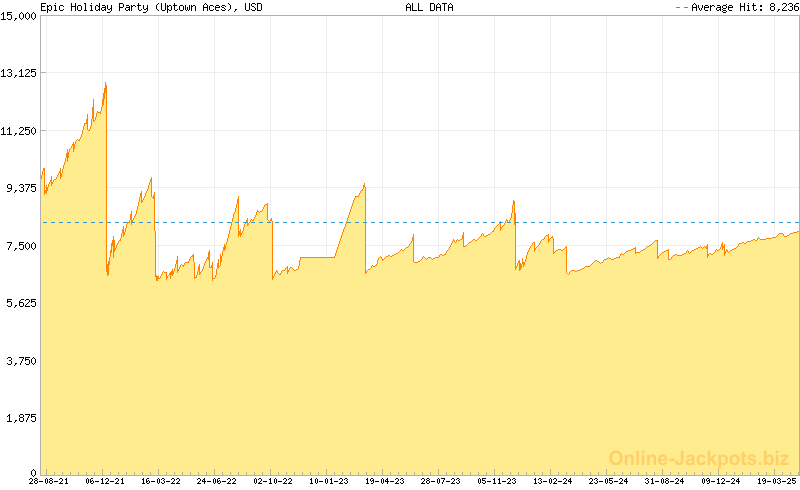Screen dimensions: 800x490
Task: Click the 19-03-25 date label
Action: 775,481
